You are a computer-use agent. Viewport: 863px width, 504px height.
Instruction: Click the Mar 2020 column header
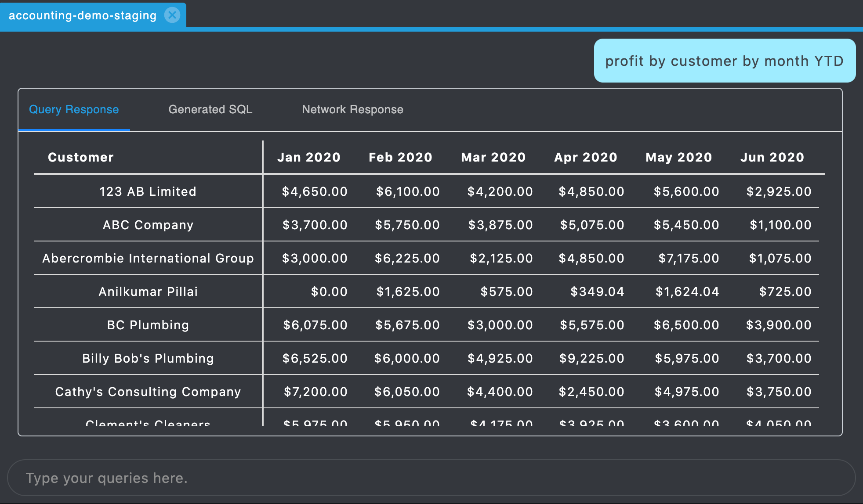493,157
